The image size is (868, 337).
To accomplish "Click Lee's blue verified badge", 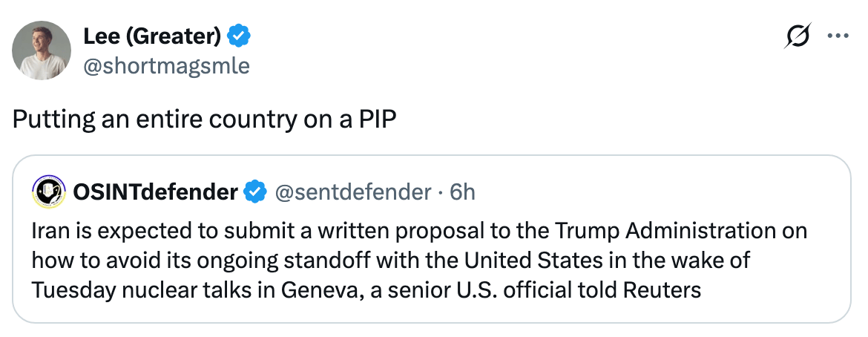I will point(239,35).
